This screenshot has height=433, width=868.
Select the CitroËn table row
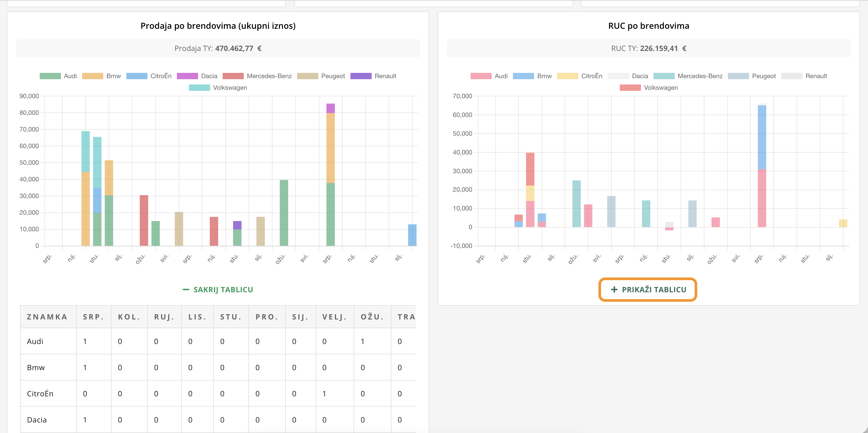tap(40, 394)
